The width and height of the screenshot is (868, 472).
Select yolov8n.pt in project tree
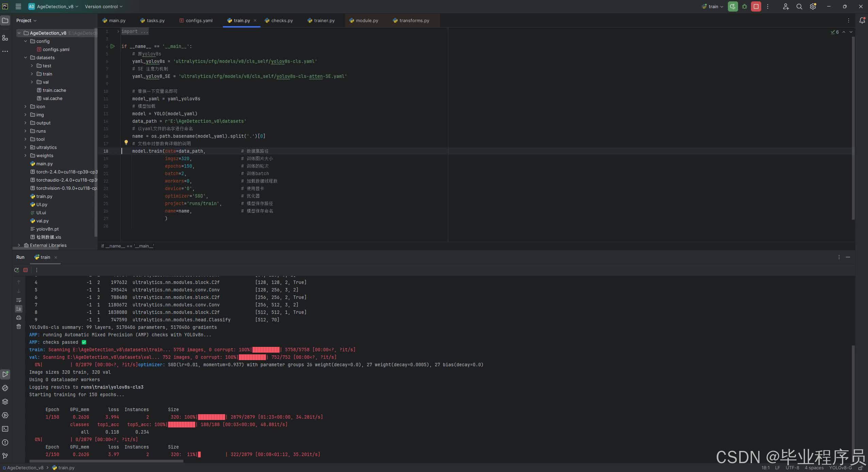(47, 229)
